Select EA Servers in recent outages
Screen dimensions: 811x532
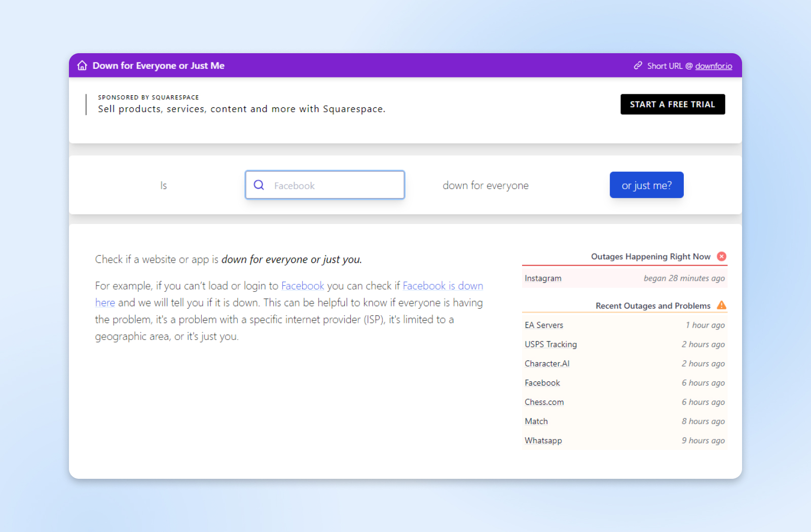544,325
